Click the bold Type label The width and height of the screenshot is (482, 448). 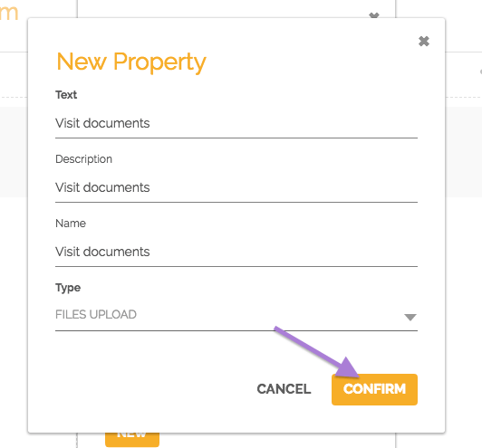pyautogui.click(x=68, y=288)
